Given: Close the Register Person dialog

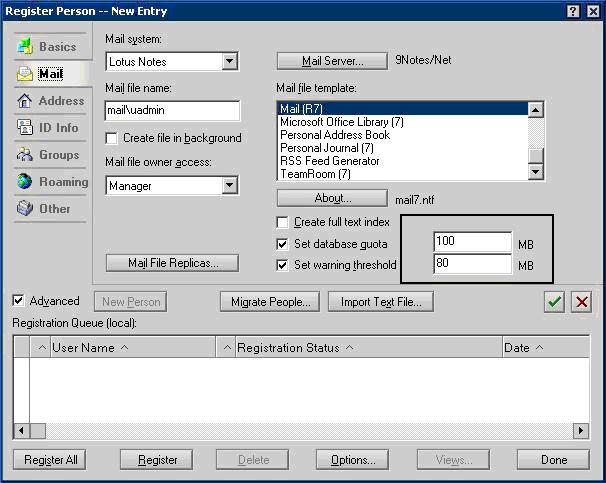Looking at the screenshot, I should click(593, 11).
